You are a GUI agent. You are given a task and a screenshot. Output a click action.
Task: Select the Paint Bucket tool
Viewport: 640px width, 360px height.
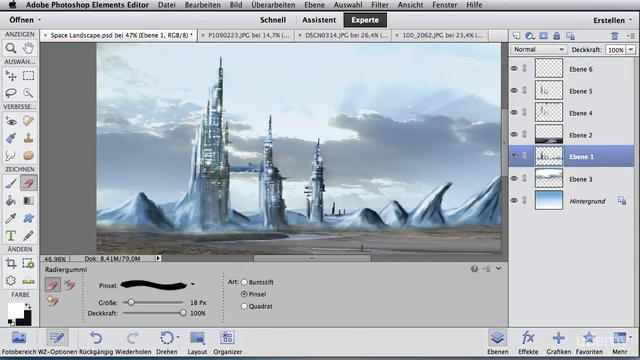click(x=11, y=201)
